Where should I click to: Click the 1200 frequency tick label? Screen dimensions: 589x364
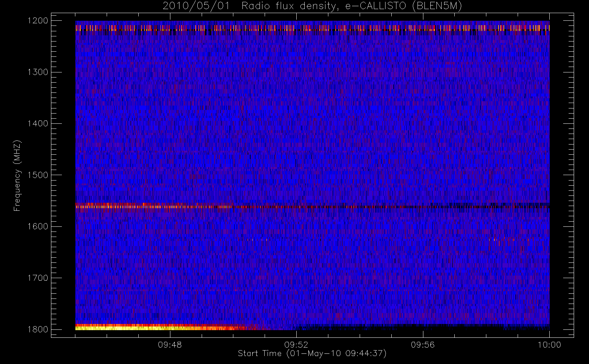[x=38, y=21]
